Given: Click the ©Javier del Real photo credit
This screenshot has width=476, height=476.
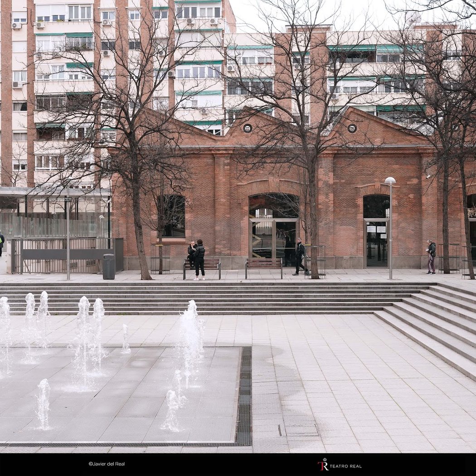Looking at the screenshot, I should (107, 464).
